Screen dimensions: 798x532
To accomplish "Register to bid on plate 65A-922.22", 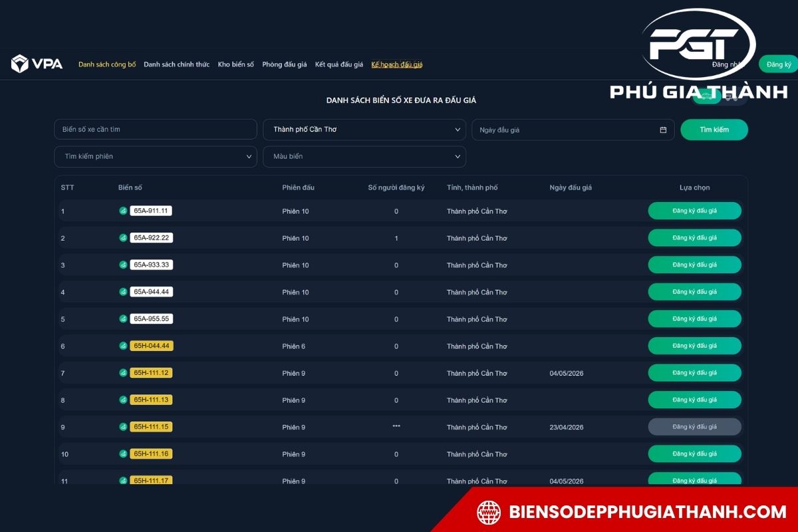I will tap(695, 238).
